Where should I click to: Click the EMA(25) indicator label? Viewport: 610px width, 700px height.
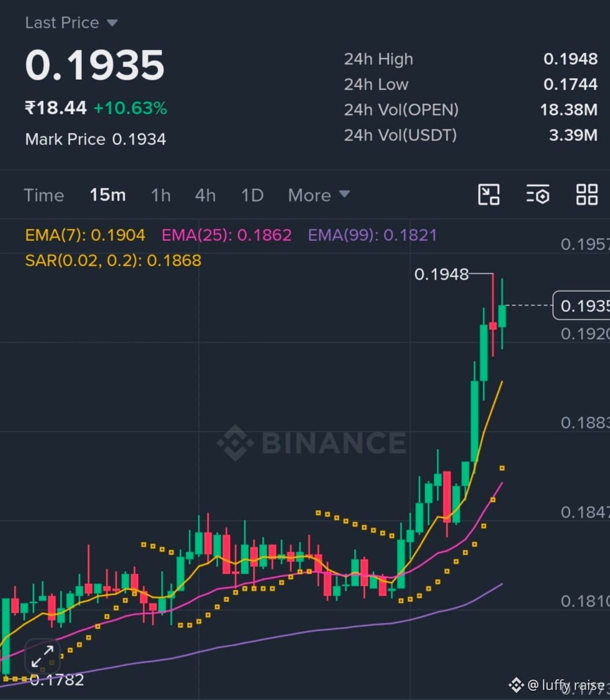point(226,235)
